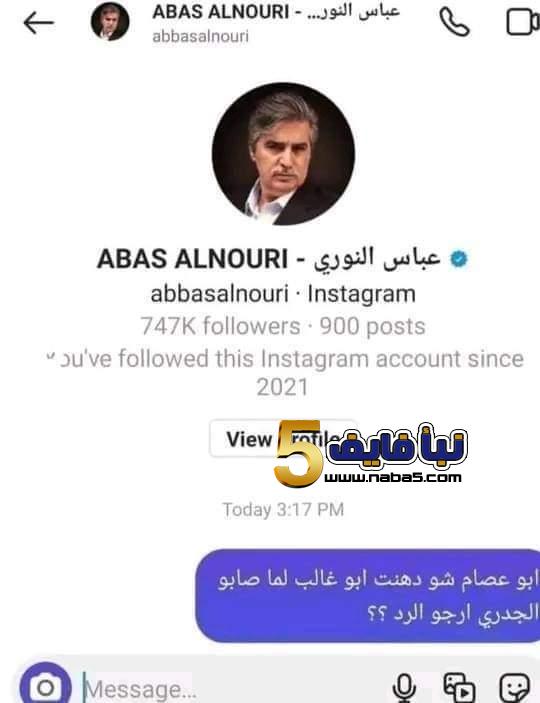The image size is (540, 703).
Task: Open the sticker picker icon
Action: (515, 687)
